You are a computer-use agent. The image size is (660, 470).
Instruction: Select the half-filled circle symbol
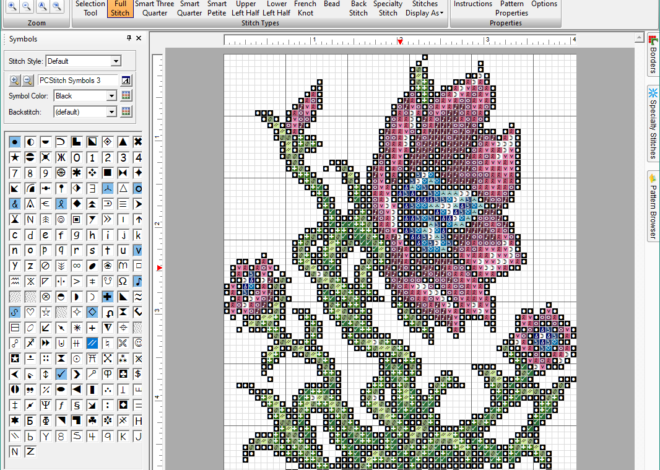30,142
